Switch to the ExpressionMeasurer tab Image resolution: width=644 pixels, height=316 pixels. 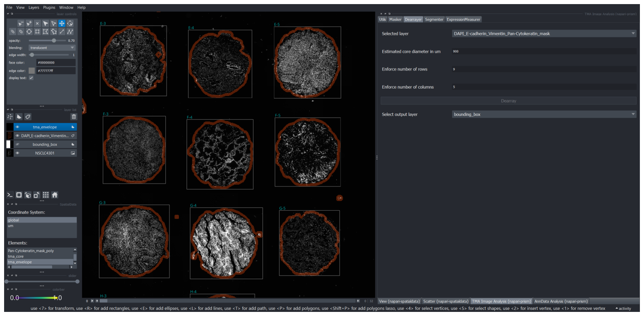pyautogui.click(x=463, y=19)
